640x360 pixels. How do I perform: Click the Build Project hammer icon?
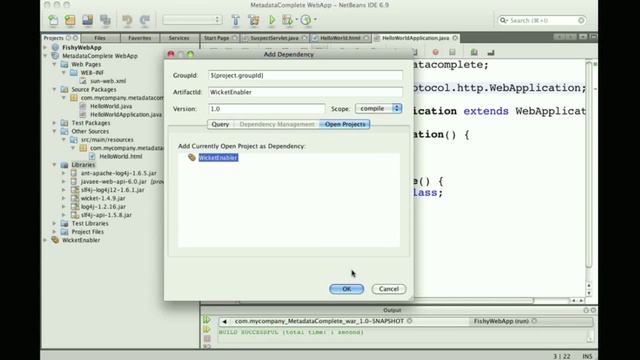[x=236, y=20]
